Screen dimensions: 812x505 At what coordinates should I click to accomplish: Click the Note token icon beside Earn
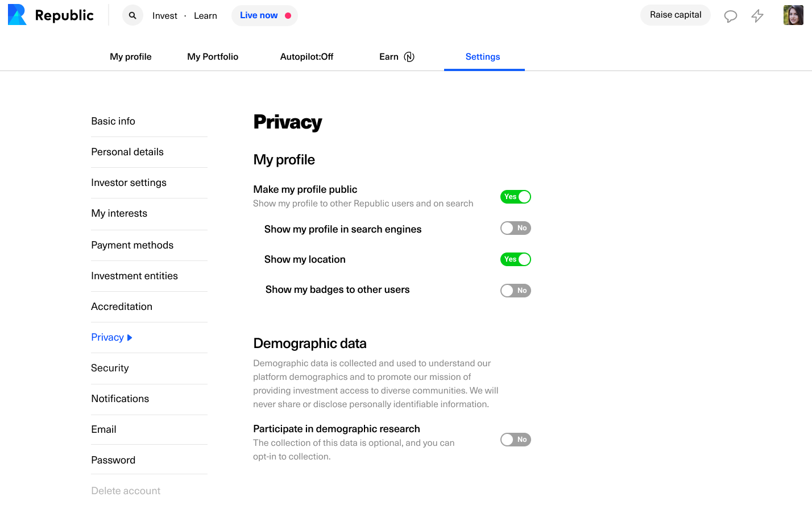(x=409, y=57)
